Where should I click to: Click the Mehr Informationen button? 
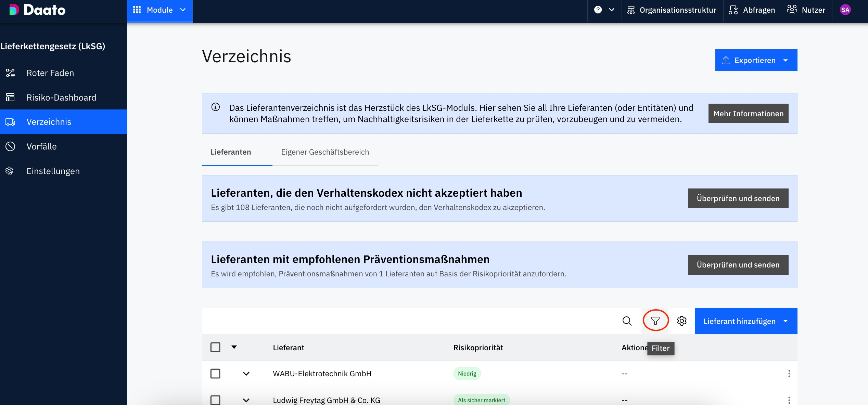coord(748,114)
